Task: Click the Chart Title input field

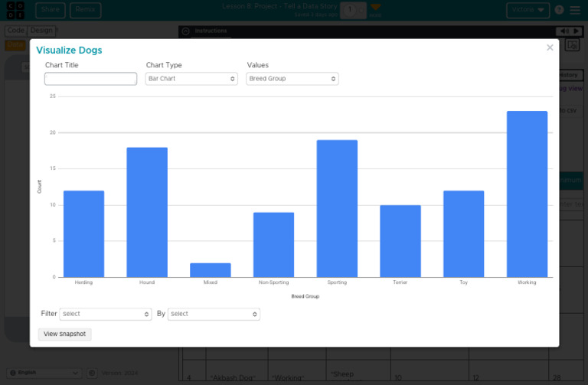Action: click(91, 79)
